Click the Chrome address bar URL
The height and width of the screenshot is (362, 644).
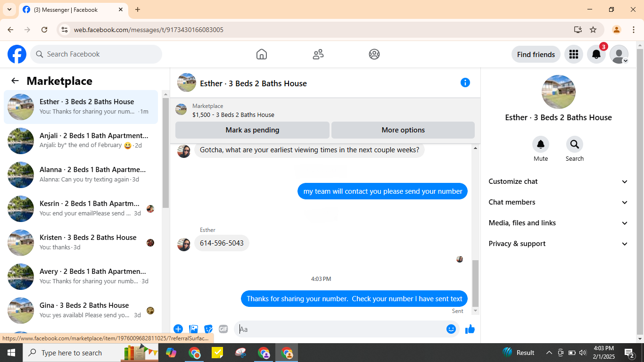[x=149, y=30]
